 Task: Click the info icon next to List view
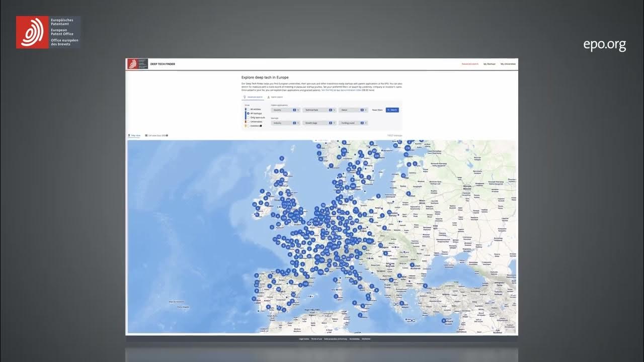[167, 135]
